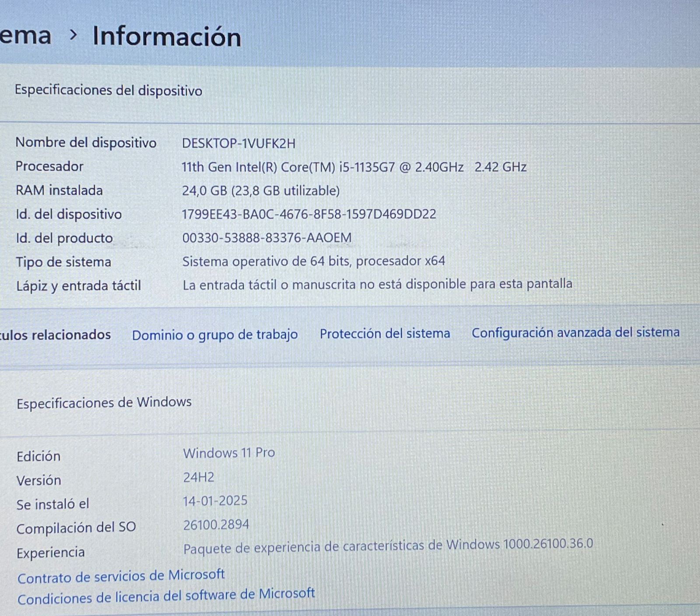Open Protección del sistema link
The height and width of the screenshot is (616, 700).
click(x=385, y=334)
